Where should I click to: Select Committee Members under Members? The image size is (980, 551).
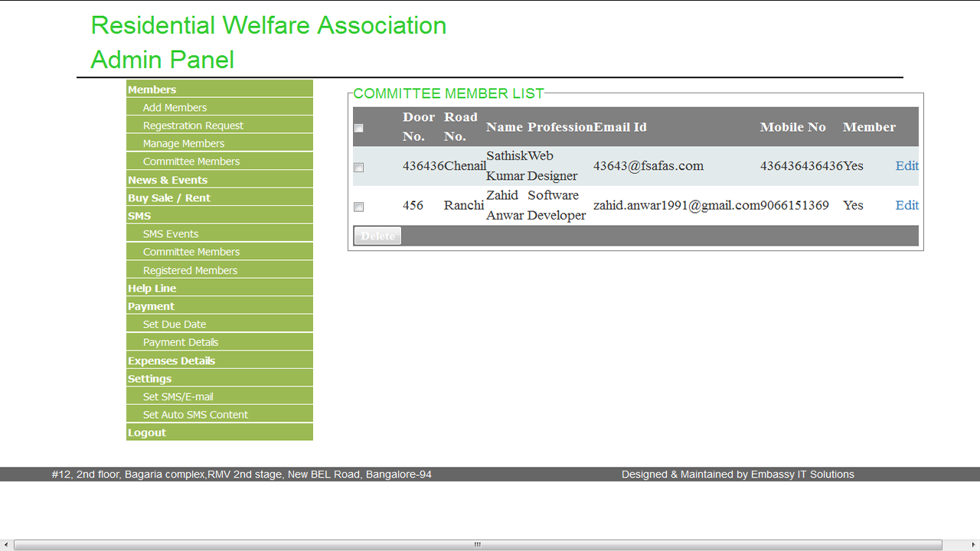(220, 161)
